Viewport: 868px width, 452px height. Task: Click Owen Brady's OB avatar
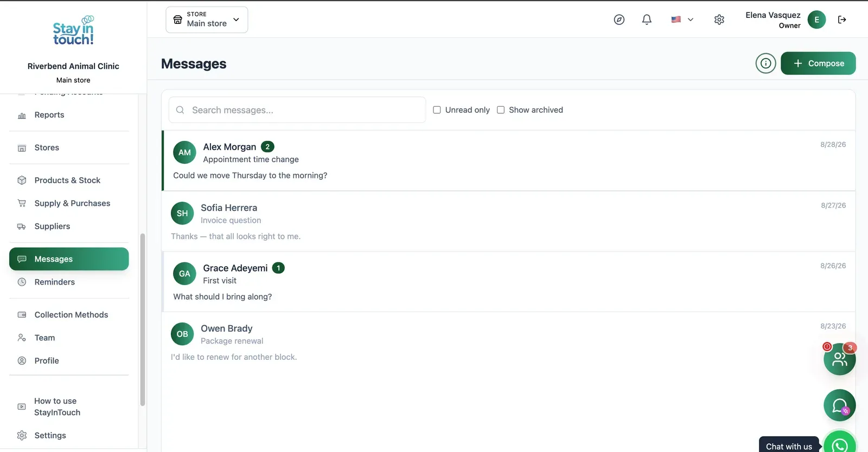coord(182,334)
